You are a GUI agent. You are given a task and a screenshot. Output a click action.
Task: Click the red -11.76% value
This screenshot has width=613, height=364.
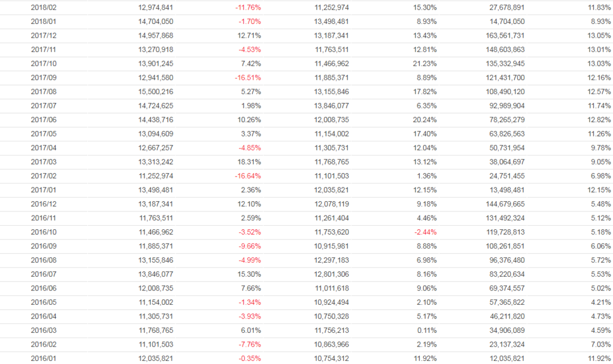point(248,7)
